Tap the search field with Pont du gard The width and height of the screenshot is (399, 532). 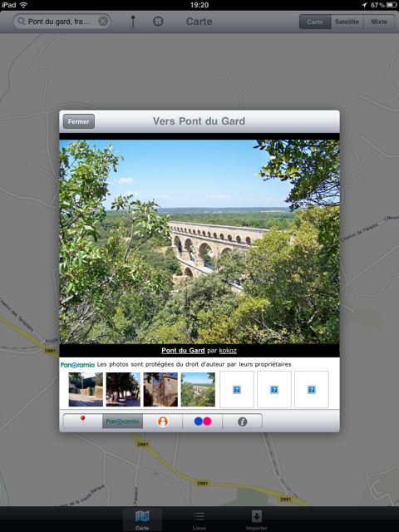pos(62,22)
